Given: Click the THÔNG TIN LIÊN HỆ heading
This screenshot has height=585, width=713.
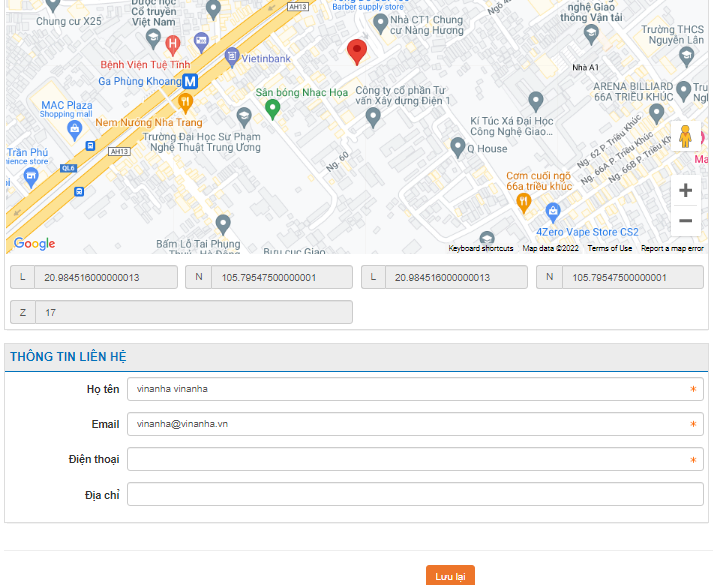Looking at the screenshot, I should [68, 357].
